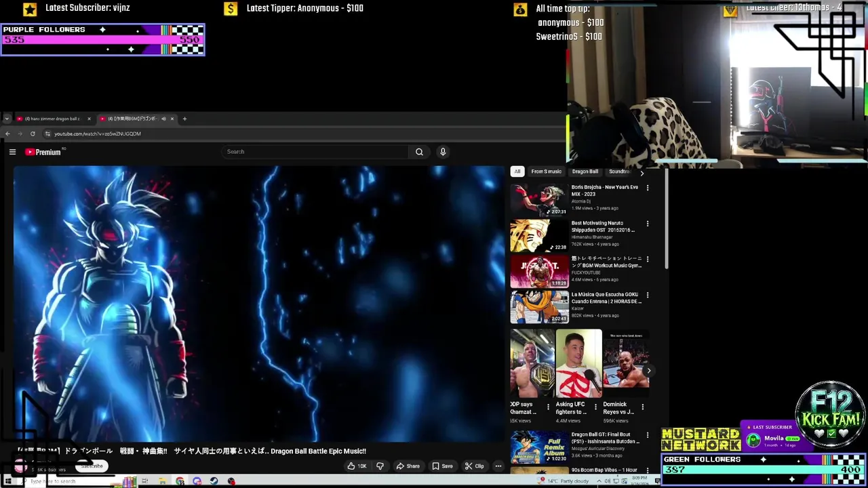The height and width of the screenshot is (488, 868).
Task: Open the 90s Boom Bap Vibes video
Action: click(x=604, y=470)
